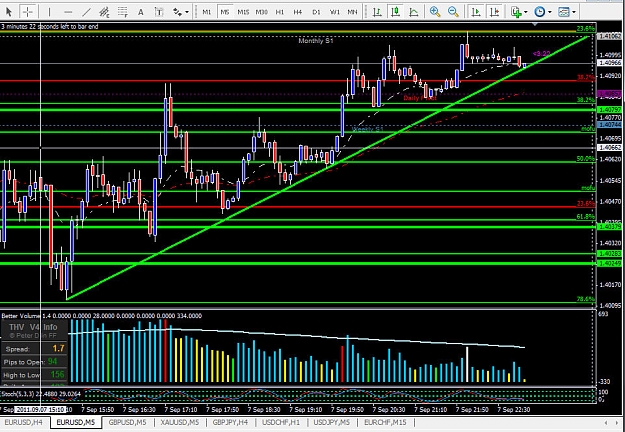This screenshot has width=625, height=432.
Task: Expand the Periods dropdown arrow
Action: 550,12
